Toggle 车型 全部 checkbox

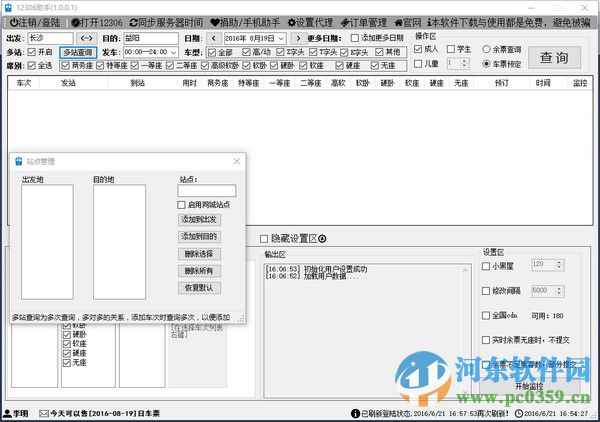(x=212, y=52)
